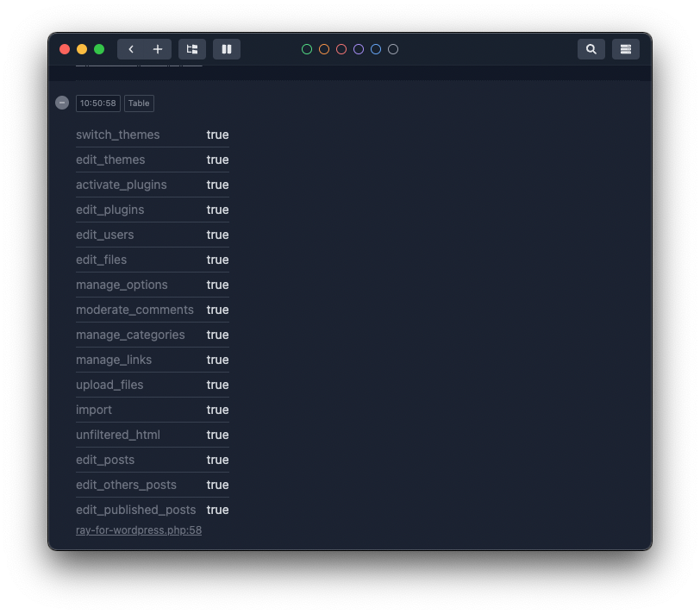Select the moderate_comments row key
Image resolution: width=700 pixels, height=614 pixels.
pos(134,310)
